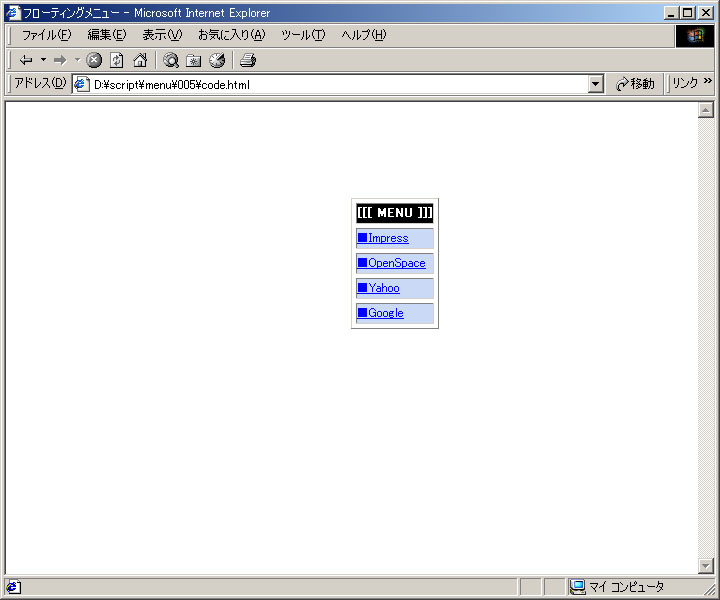Click the IE page icon in status bar

(x=13, y=587)
